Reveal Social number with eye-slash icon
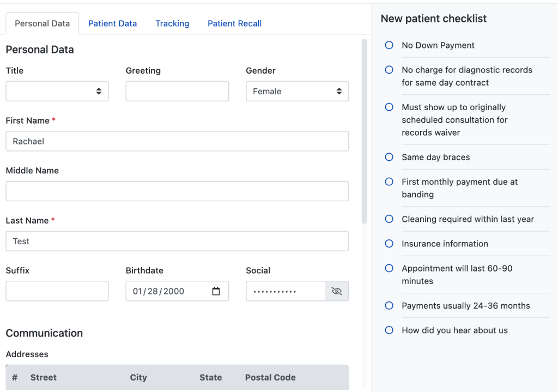The height and width of the screenshot is (392, 558). click(x=337, y=291)
